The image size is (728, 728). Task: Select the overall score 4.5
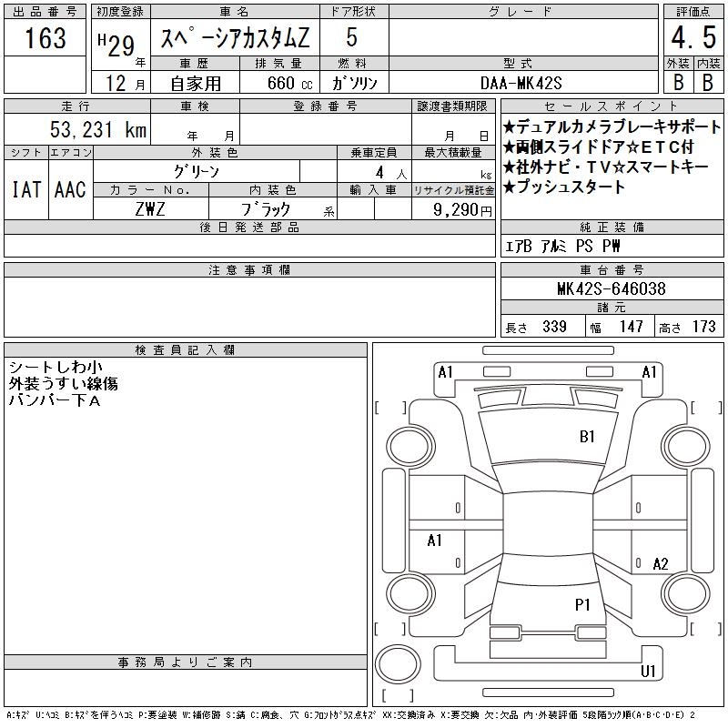click(693, 37)
